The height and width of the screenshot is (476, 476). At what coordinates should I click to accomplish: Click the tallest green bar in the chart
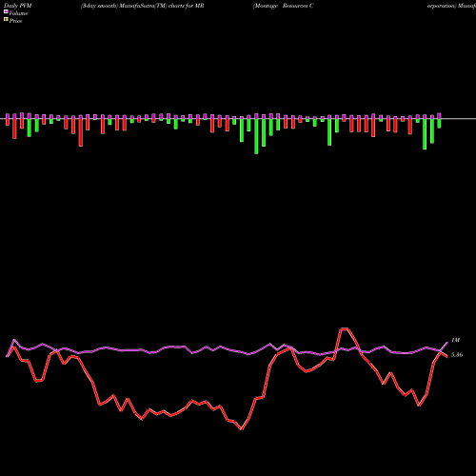256,136
